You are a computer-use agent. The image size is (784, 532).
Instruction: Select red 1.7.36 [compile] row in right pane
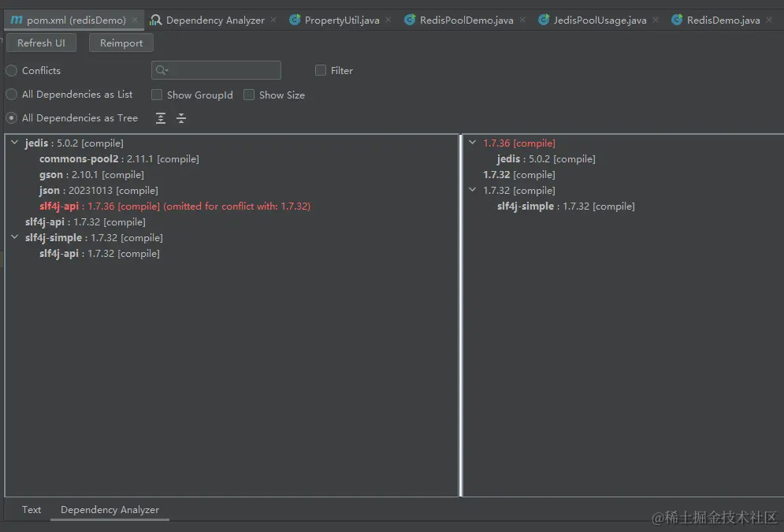point(519,143)
